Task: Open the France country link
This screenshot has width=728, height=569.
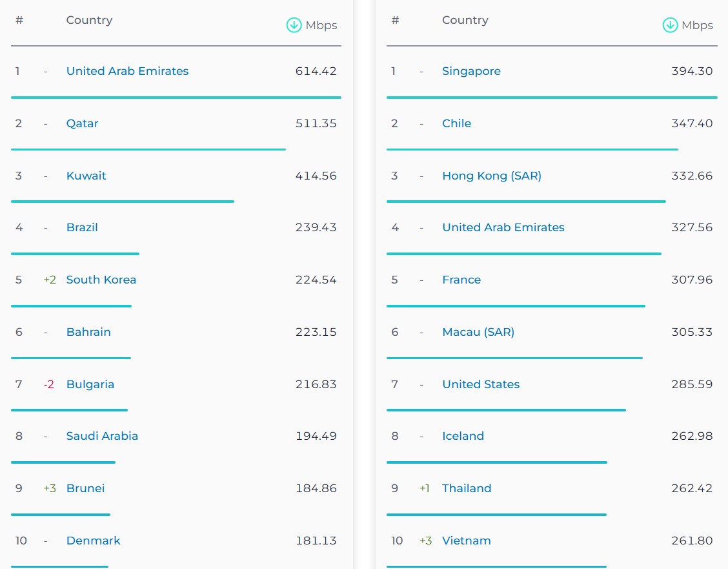Action: [x=461, y=280]
